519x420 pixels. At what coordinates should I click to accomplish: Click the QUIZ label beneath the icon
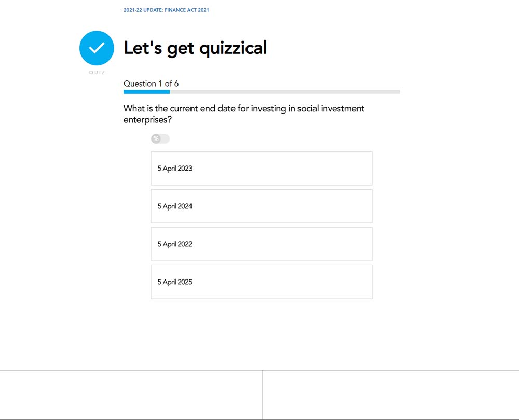coord(97,73)
